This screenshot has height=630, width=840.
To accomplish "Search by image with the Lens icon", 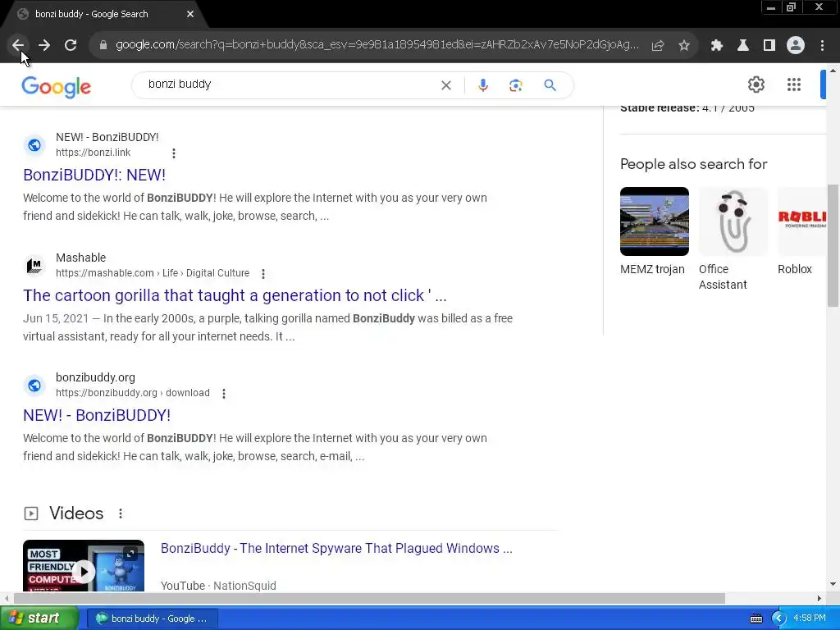I will click(515, 85).
